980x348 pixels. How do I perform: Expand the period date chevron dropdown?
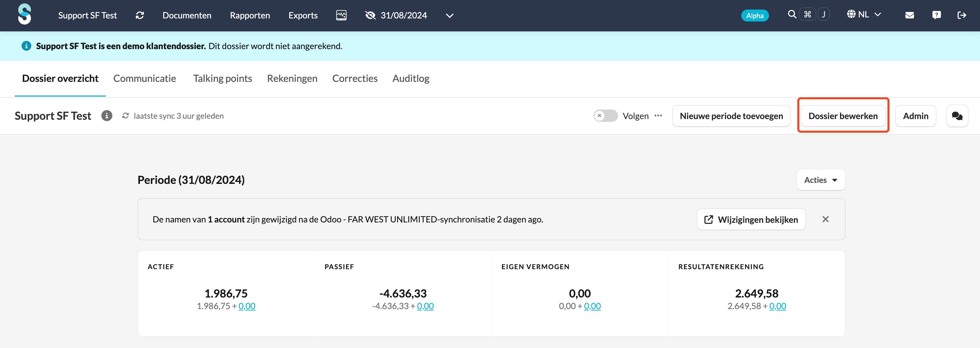coord(449,16)
